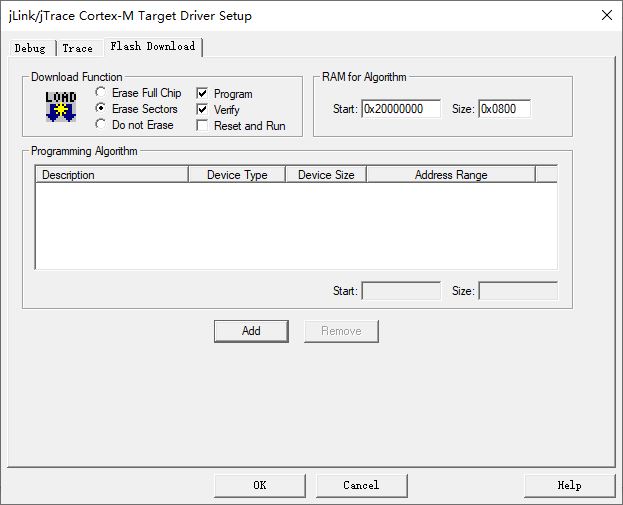Confirm settings with the OK button

click(x=260, y=486)
